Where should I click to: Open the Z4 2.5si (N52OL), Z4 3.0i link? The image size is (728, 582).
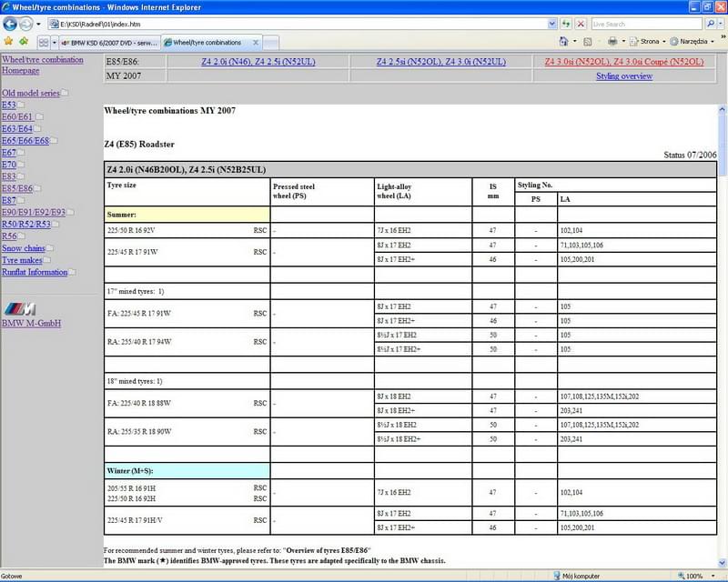(x=441, y=62)
